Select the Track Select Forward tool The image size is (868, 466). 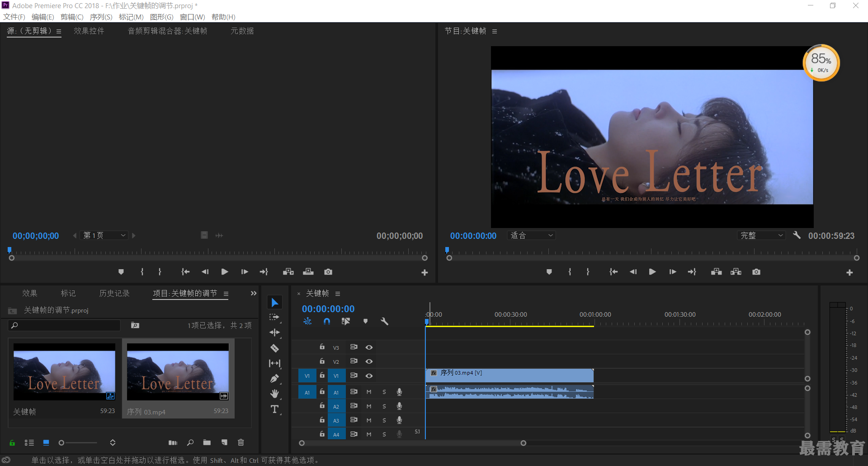[274, 318]
